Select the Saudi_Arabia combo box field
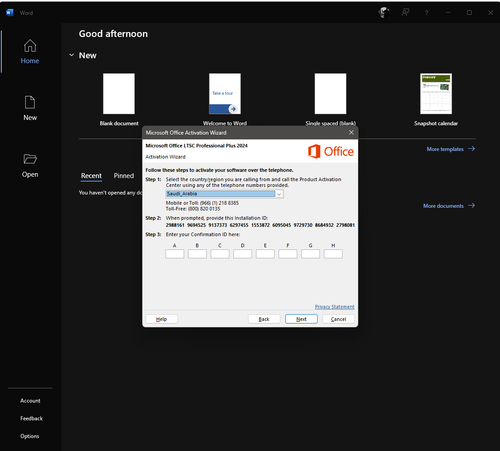 224,194
